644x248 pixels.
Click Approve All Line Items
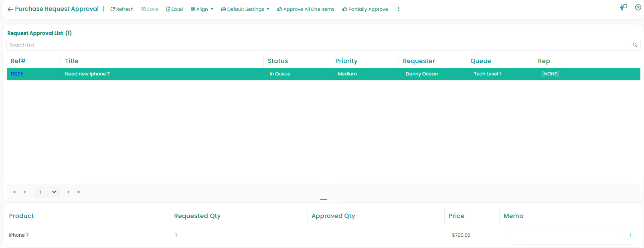point(306,9)
